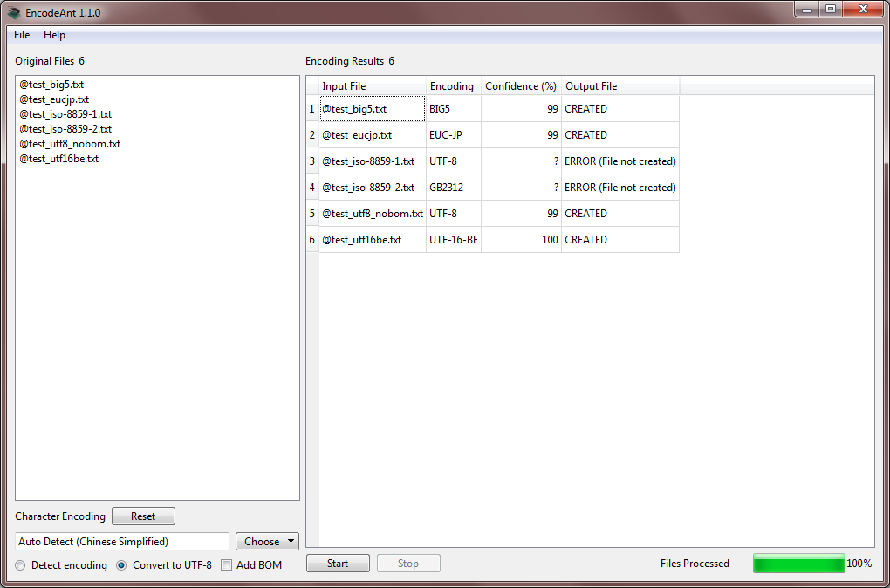
Task: Open the Choose encoding dropdown
Action: (x=267, y=542)
